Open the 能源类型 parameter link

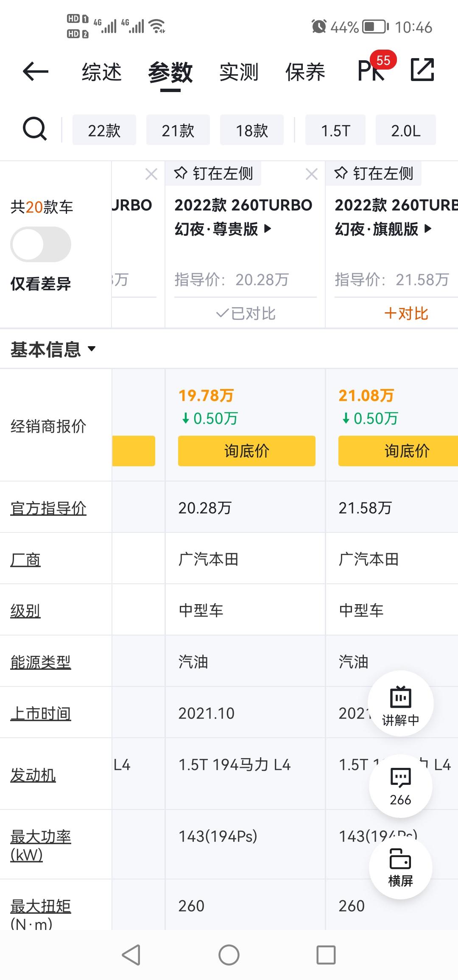pos(41,662)
